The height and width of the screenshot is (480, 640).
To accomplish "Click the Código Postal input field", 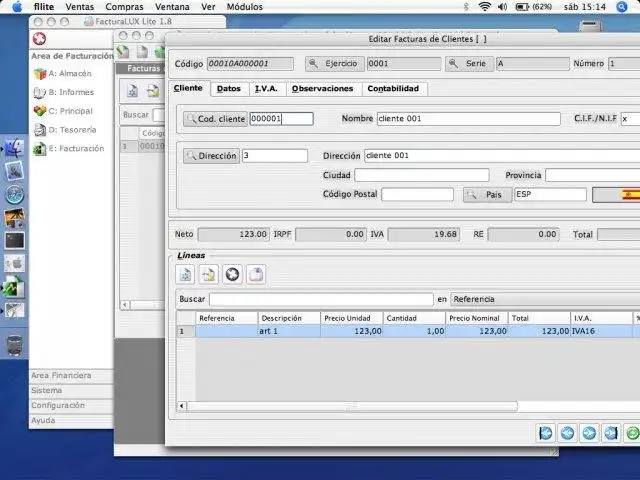I will pos(417,194).
